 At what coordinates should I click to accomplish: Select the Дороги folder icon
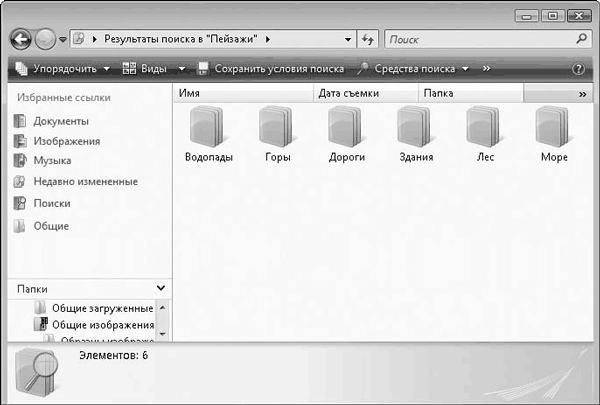(346, 127)
